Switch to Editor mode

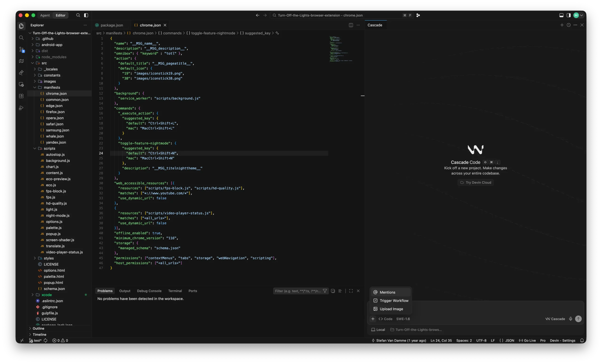61,15
